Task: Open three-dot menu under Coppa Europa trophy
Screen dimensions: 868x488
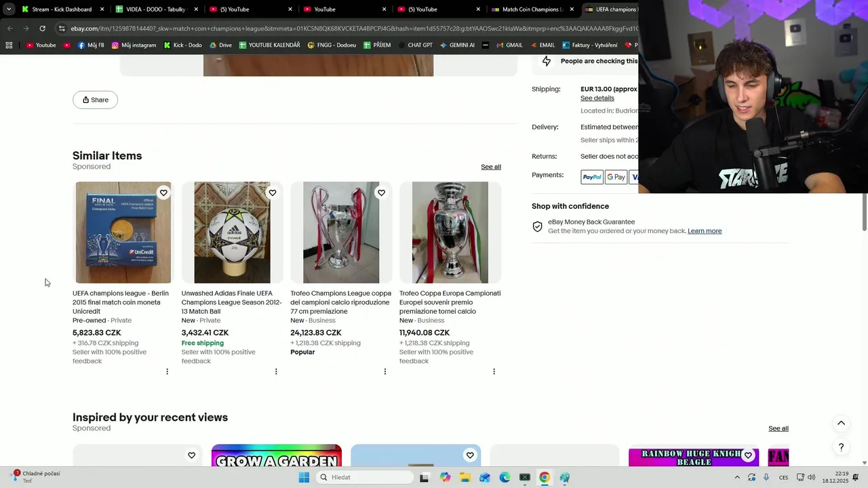Action: point(494,371)
